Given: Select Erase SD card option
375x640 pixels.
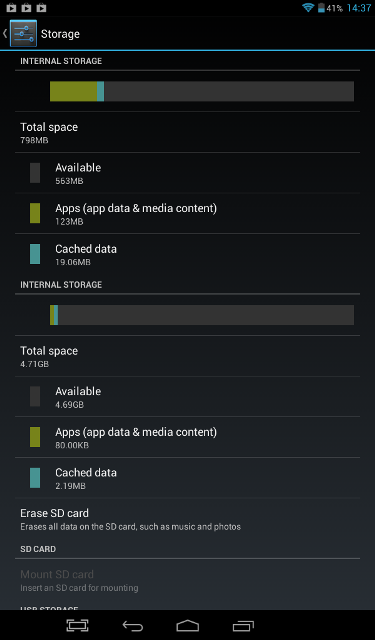Looking at the screenshot, I should pyautogui.click(x=187, y=519).
